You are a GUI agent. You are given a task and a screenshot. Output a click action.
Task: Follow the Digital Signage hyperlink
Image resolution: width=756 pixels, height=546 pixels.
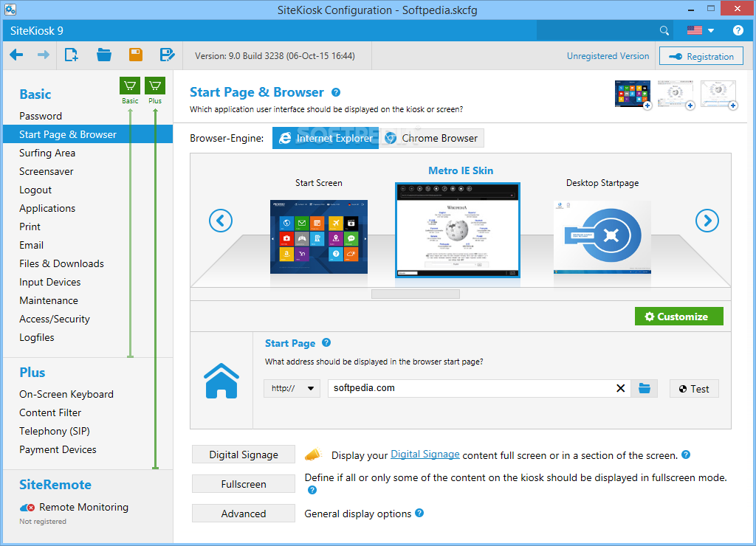(425, 455)
